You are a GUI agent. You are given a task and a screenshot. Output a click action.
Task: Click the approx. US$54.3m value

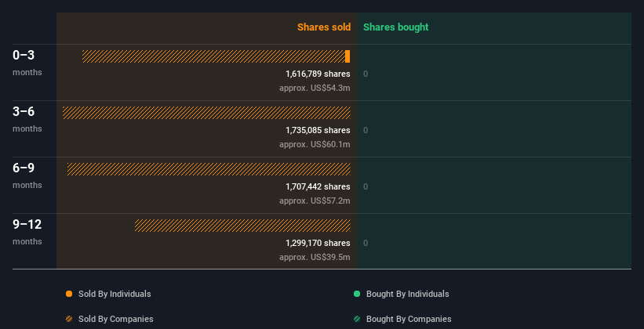coord(315,88)
